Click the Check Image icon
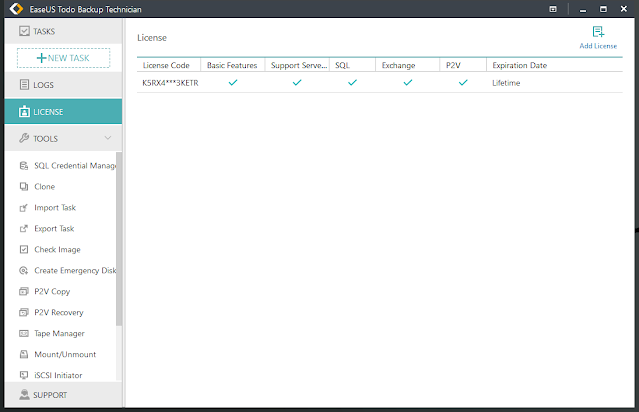 (24, 249)
